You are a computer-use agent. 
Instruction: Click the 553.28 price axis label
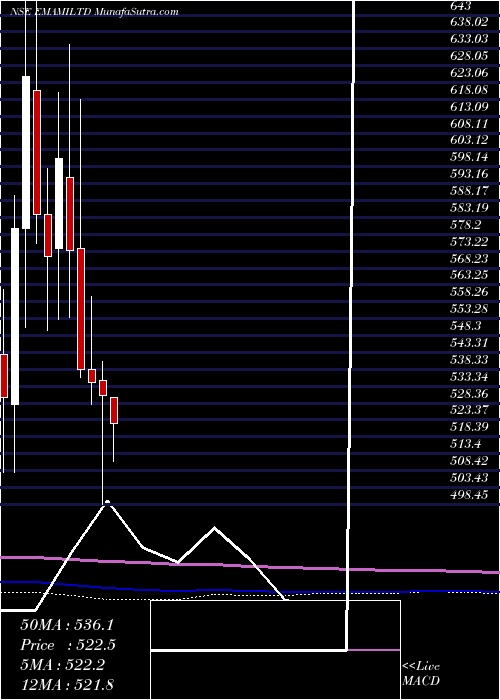pyautogui.click(x=469, y=309)
